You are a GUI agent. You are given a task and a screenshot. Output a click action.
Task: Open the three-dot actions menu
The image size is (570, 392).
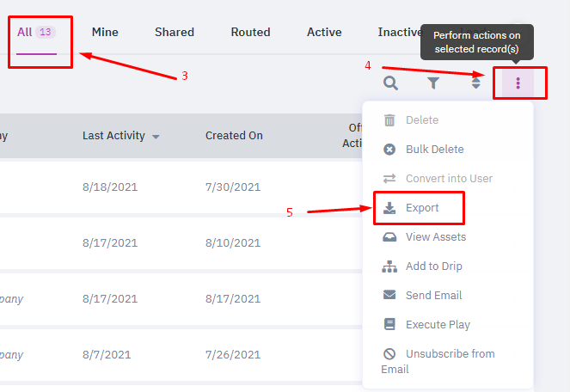518,83
